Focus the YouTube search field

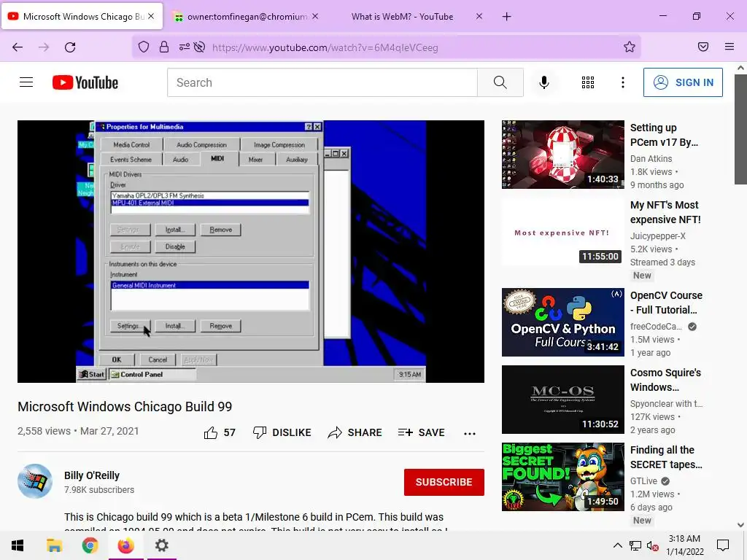pos(322,82)
